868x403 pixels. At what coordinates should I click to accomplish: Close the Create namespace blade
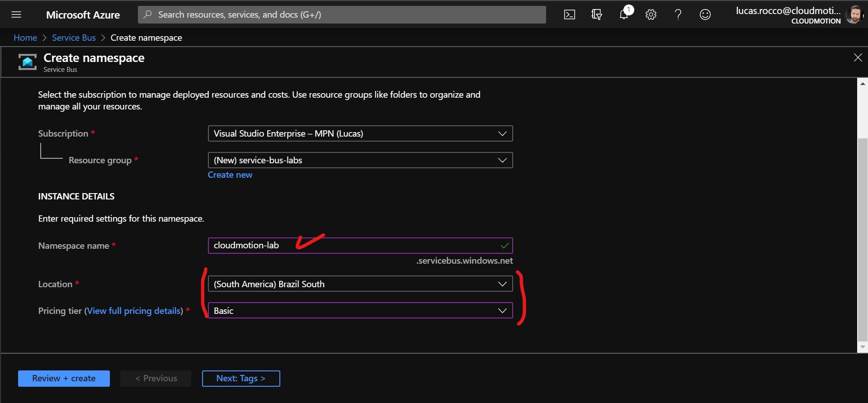pos(858,57)
